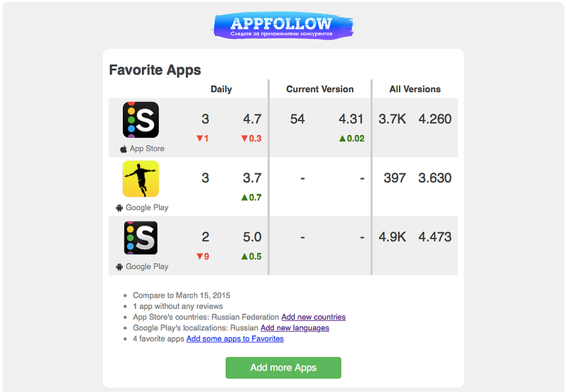Follow the Add some apps to Favorites link
The image size is (568, 392).
[x=235, y=339]
